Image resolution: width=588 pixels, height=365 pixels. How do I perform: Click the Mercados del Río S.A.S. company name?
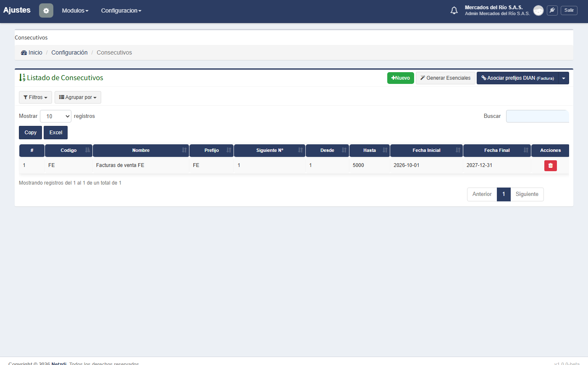(x=494, y=8)
